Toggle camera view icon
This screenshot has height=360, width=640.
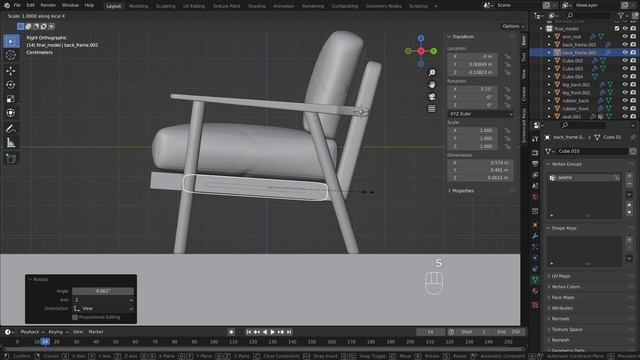pyautogui.click(x=431, y=97)
